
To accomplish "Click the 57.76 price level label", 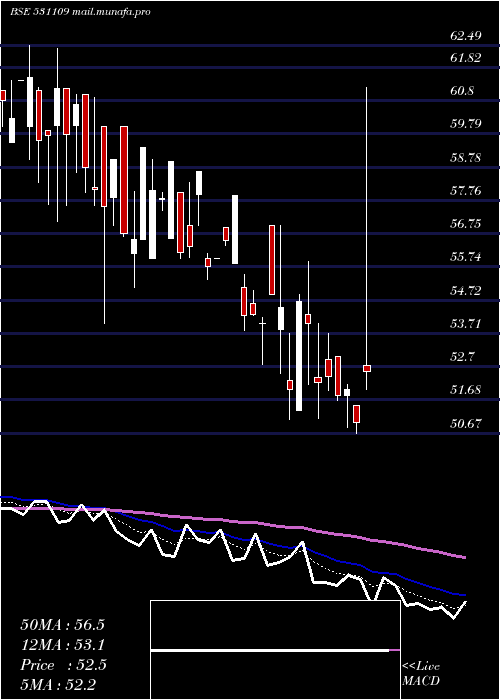I will [x=466, y=191].
